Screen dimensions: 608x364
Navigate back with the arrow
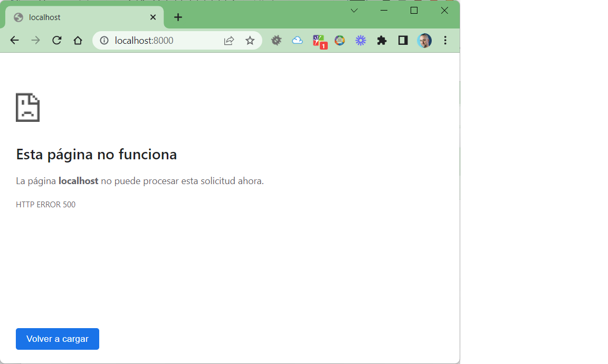point(14,40)
